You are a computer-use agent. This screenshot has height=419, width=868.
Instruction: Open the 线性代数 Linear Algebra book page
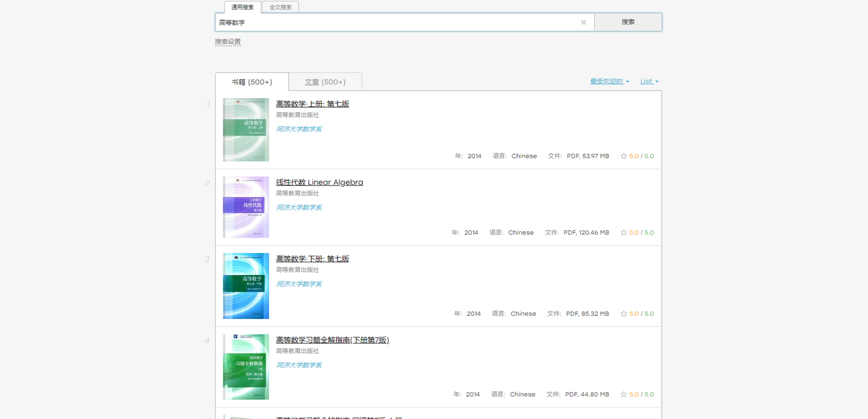click(319, 182)
